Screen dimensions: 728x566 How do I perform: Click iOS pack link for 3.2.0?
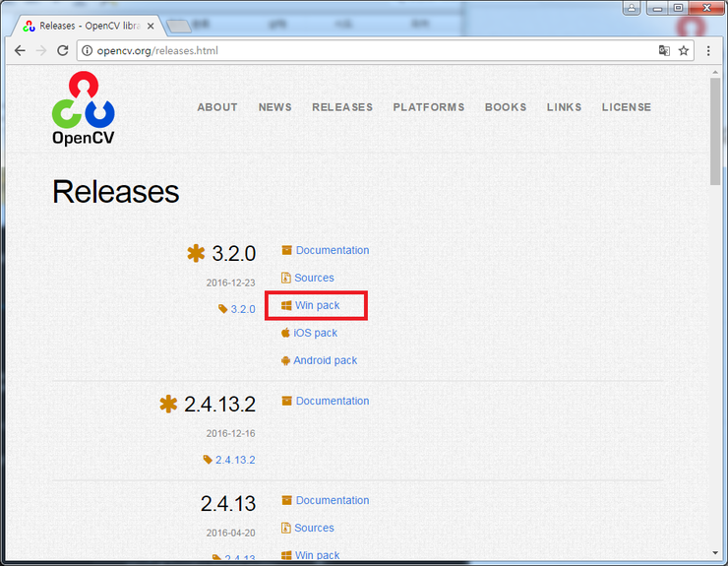click(x=316, y=333)
